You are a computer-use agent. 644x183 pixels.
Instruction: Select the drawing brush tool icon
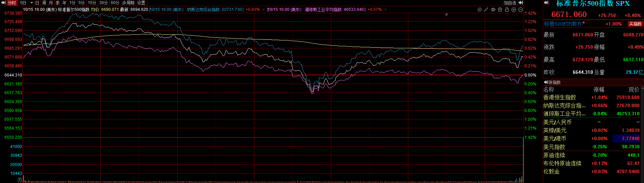click(486, 10)
